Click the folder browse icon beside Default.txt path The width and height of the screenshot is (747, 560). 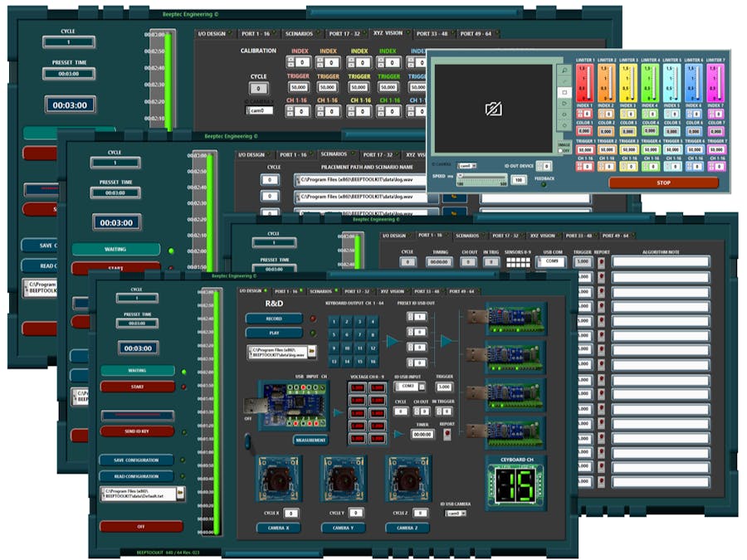[x=181, y=492]
